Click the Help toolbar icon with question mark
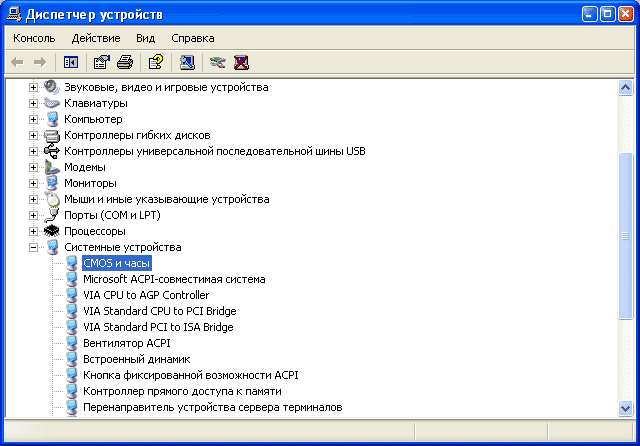Viewport: 640px width, 446px height. (x=155, y=62)
